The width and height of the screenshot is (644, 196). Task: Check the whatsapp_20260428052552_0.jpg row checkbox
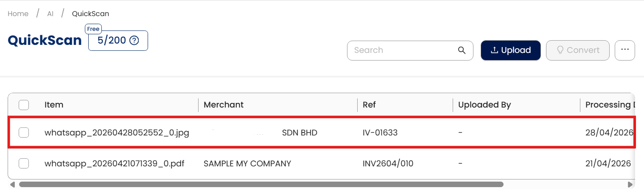[24, 133]
